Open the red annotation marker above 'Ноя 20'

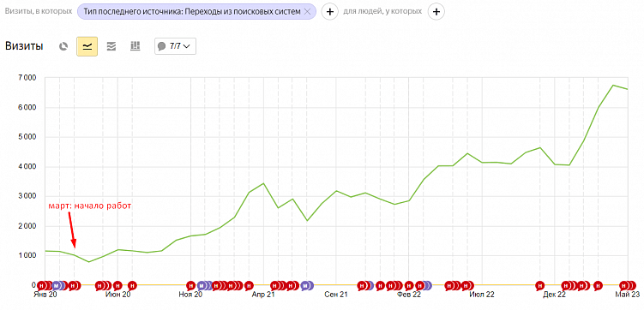pos(190,285)
